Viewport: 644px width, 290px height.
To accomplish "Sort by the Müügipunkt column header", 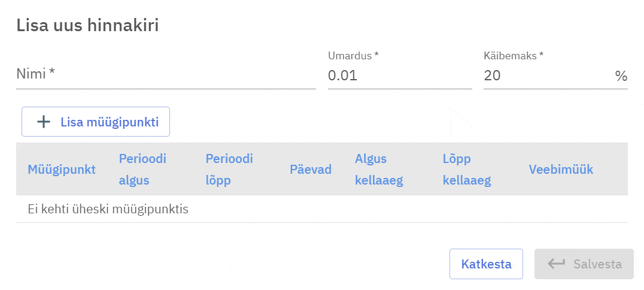I will (x=62, y=170).
